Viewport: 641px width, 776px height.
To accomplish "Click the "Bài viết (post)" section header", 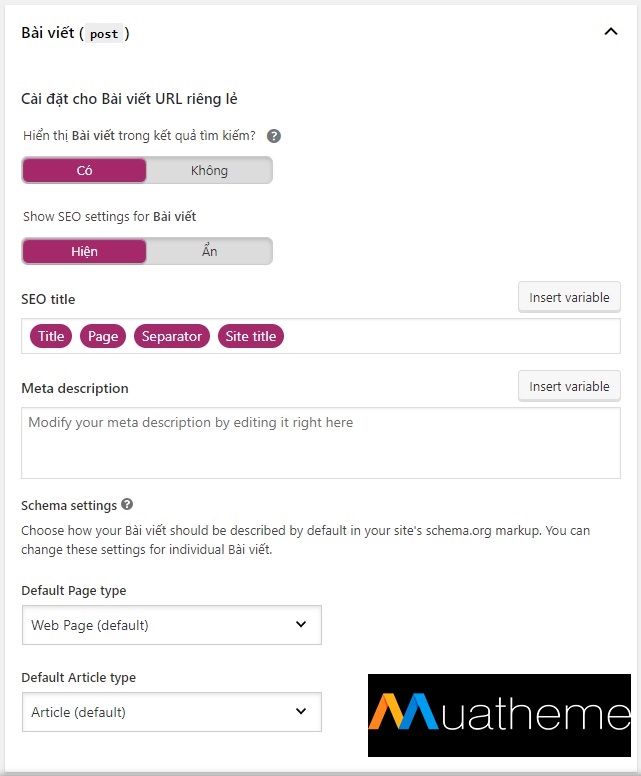I will pos(52,33).
